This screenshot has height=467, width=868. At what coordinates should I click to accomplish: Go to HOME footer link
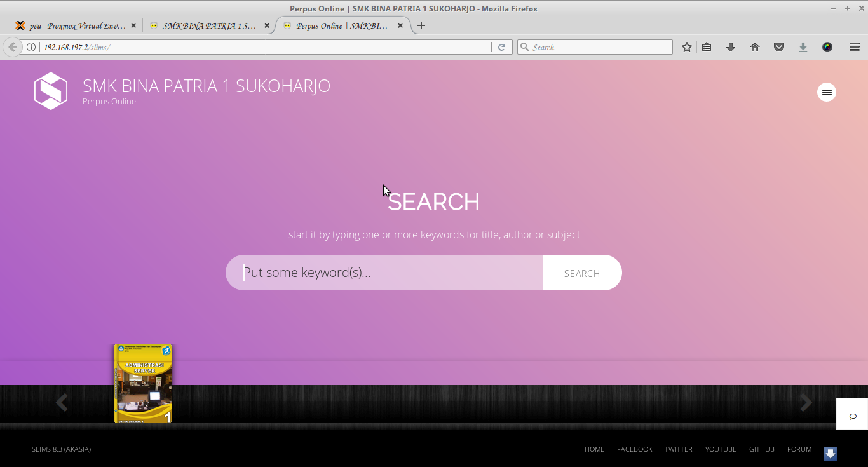click(x=594, y=449)
